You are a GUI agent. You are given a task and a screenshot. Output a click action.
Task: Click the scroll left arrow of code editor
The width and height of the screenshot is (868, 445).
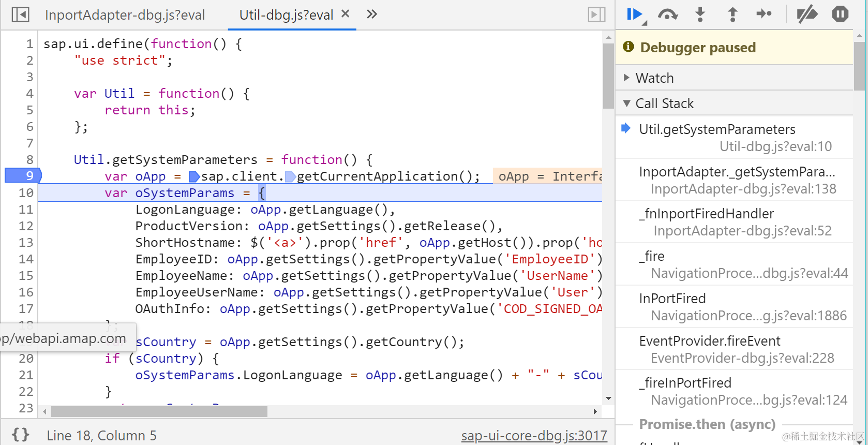click(x=45, y=412)
